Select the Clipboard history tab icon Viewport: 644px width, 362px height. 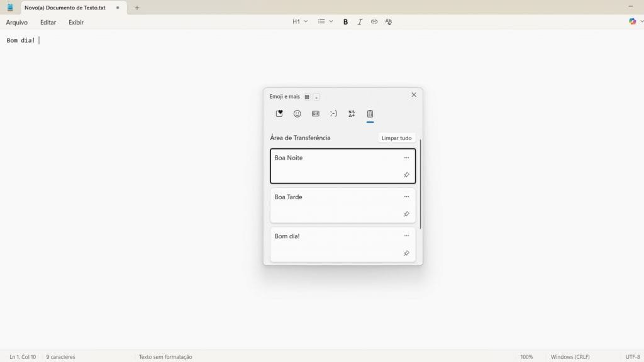370,114
